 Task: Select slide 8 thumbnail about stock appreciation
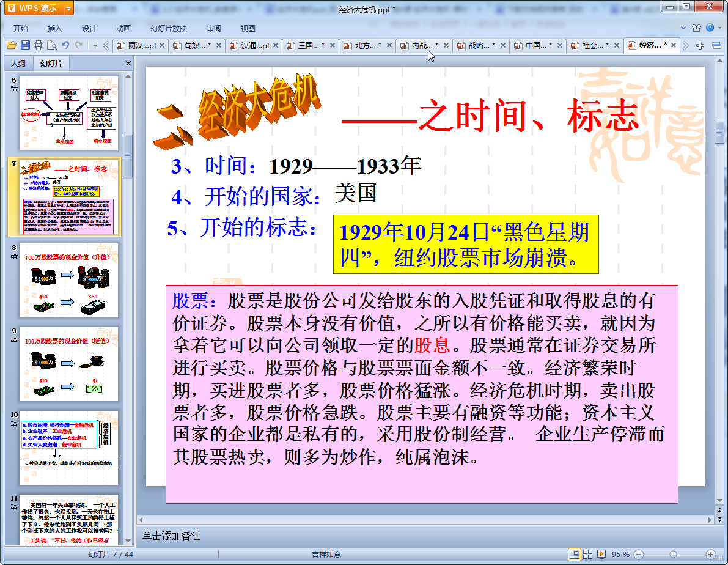tap(68, 281)
